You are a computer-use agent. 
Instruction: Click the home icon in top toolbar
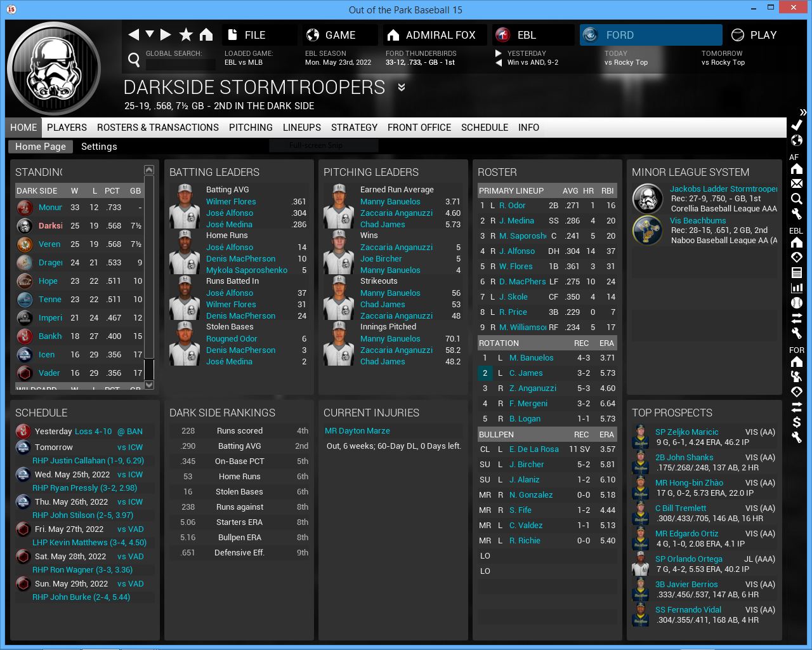click(x=206, y=35)
